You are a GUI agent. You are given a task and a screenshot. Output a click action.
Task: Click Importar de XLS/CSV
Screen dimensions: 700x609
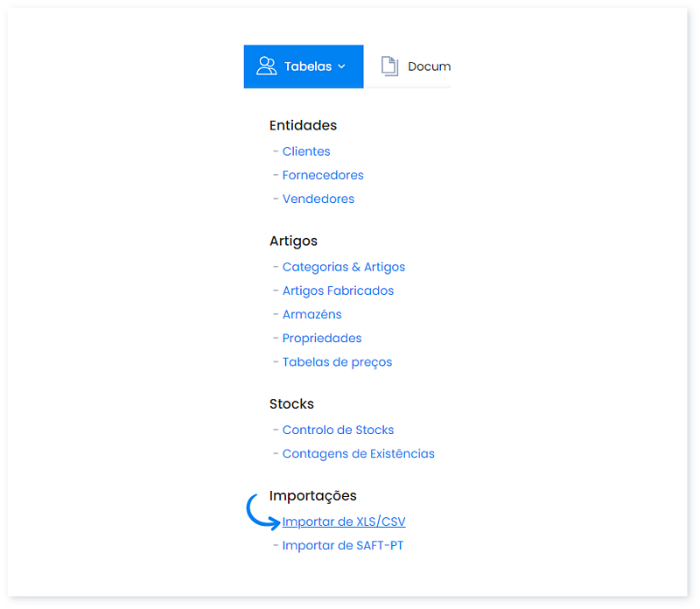344,521
